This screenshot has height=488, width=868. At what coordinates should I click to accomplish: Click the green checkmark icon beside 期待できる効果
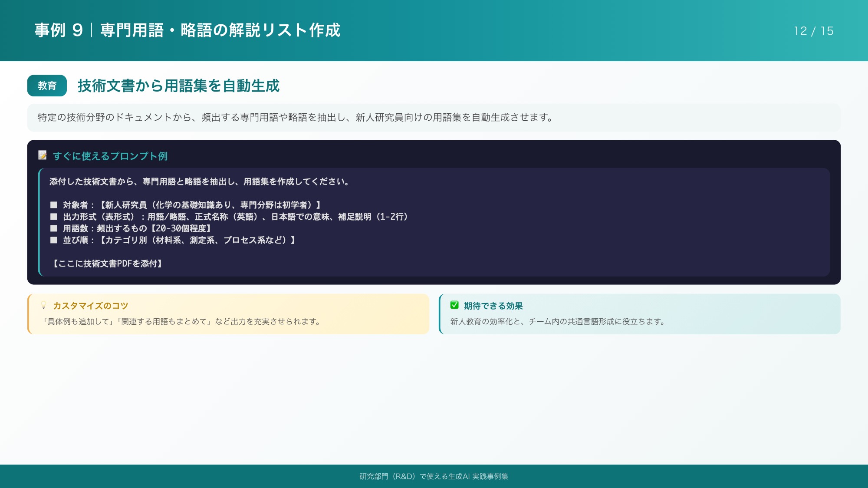click(x=454, y=305)
